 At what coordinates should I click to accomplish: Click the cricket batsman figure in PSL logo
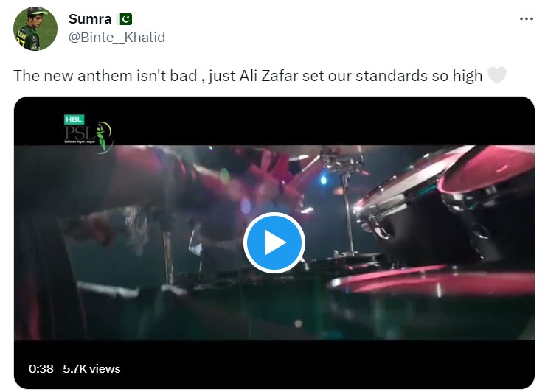point(101,136)
